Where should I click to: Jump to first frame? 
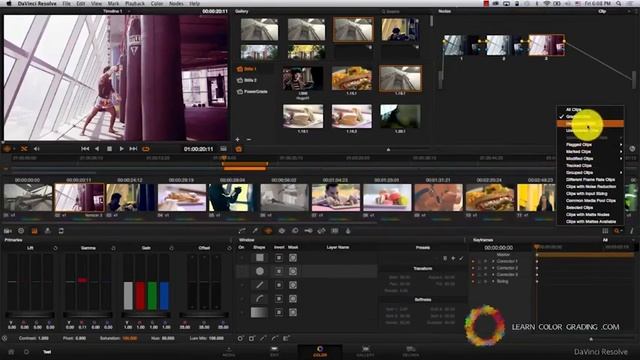click(x=85, y=149)
